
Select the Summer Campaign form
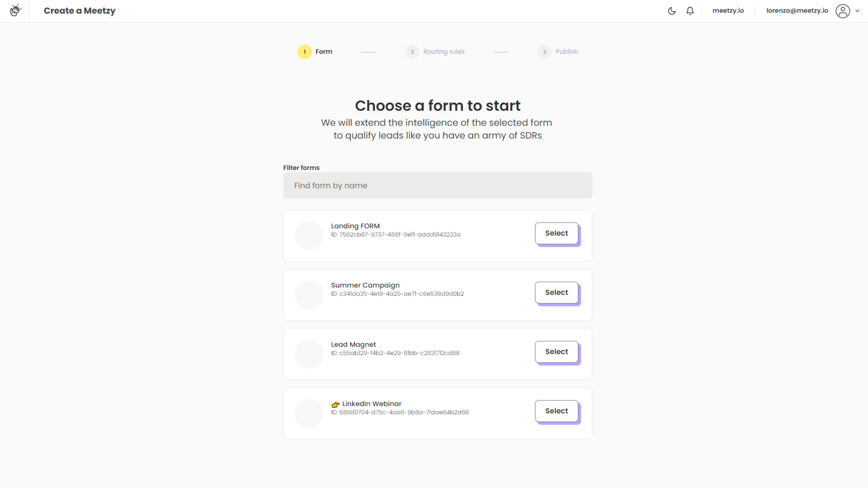(x=557, y=292)
